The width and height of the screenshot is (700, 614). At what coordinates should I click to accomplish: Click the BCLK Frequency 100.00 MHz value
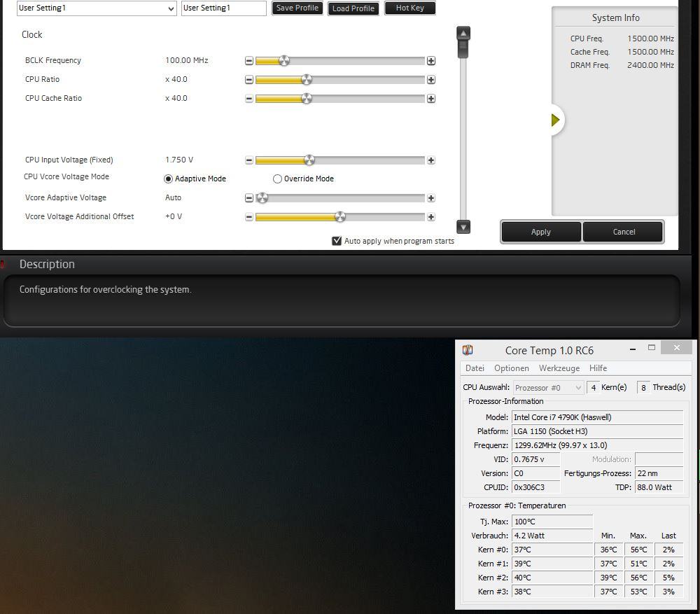[187, 60]
